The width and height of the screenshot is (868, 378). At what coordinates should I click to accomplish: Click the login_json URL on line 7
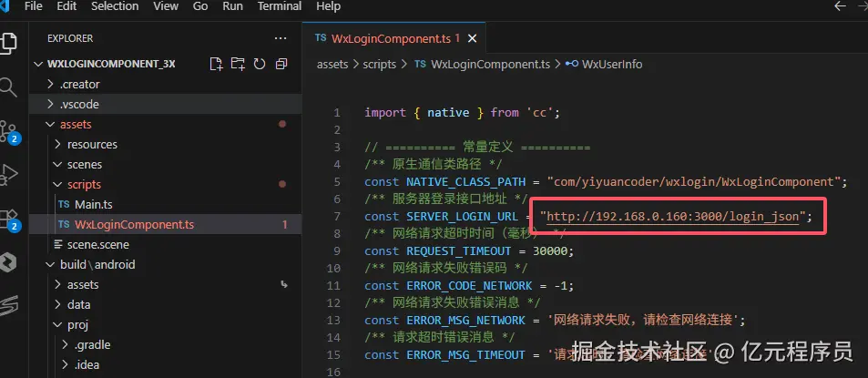[672, 217]
